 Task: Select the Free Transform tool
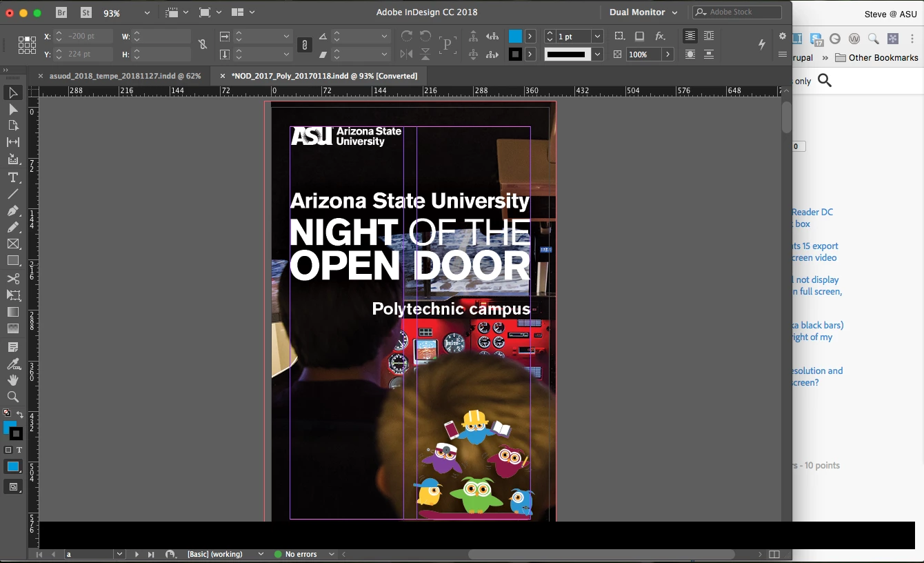point(13,295)
